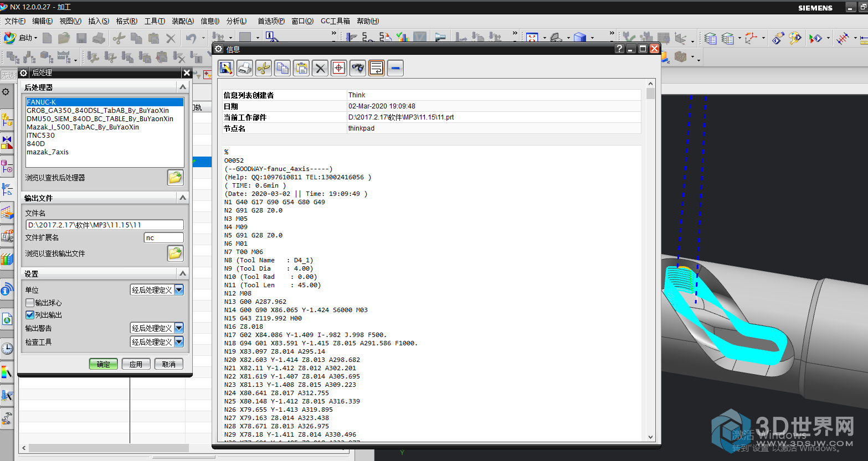Click the 信息 window scrollbar up arrow

(x=650, y=84)
